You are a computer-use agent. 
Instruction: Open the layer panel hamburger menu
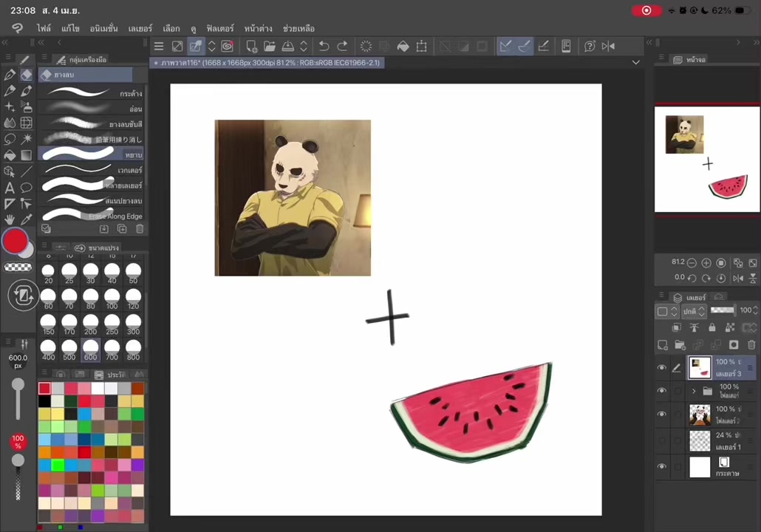(x=661, y=296)
